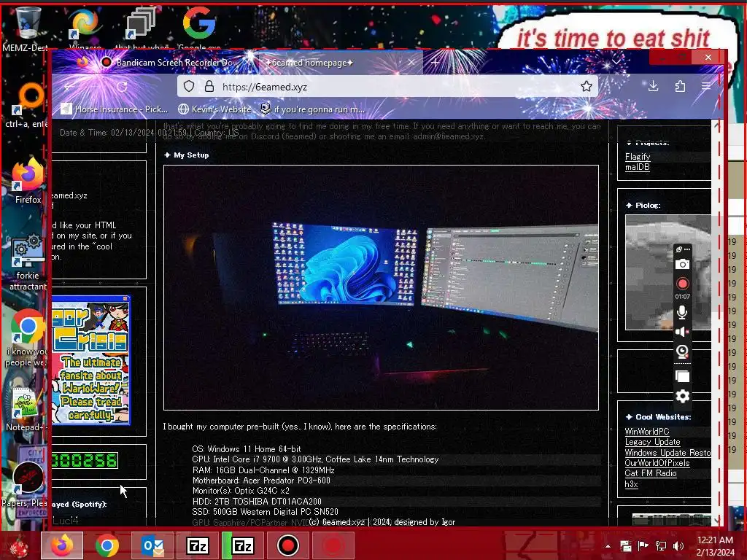Click the address bar showing https://6eamed.xyz
This screenshot has height=560, width=747.
[387, 87]
